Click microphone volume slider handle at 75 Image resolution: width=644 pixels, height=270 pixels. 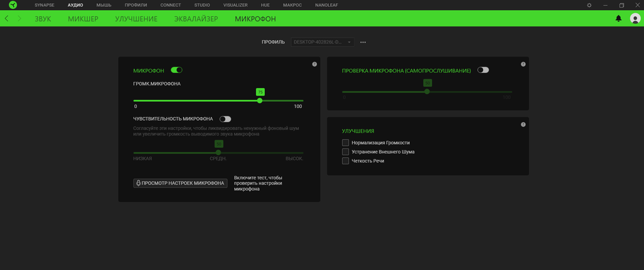(x=260, y=100)
